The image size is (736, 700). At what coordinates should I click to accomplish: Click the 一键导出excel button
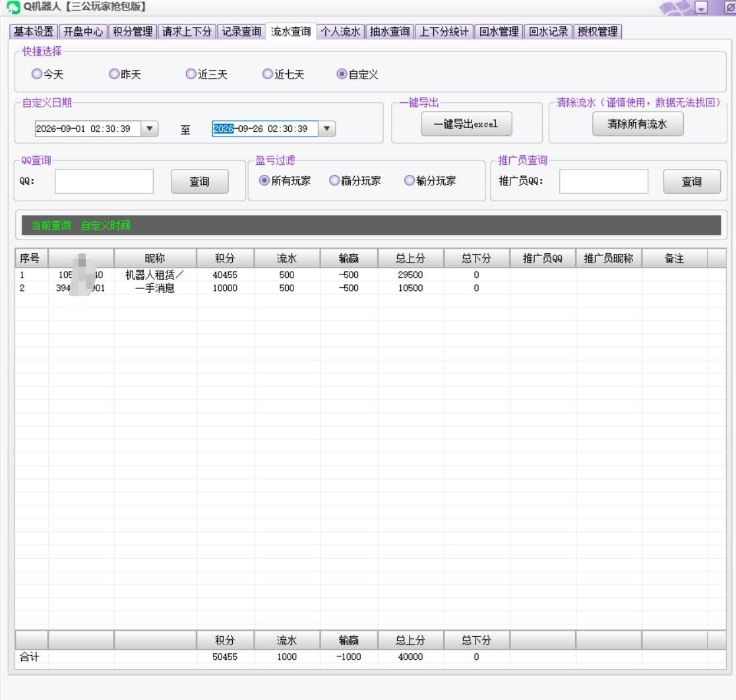pos(466,124)
